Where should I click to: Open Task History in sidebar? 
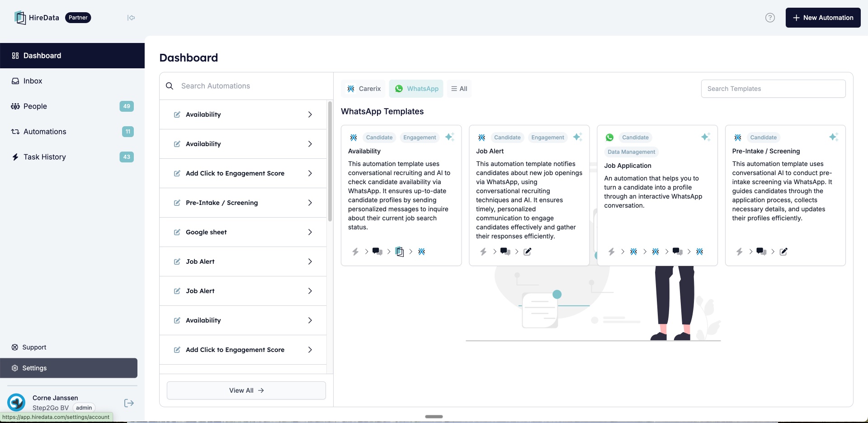[x=72, y=157]
